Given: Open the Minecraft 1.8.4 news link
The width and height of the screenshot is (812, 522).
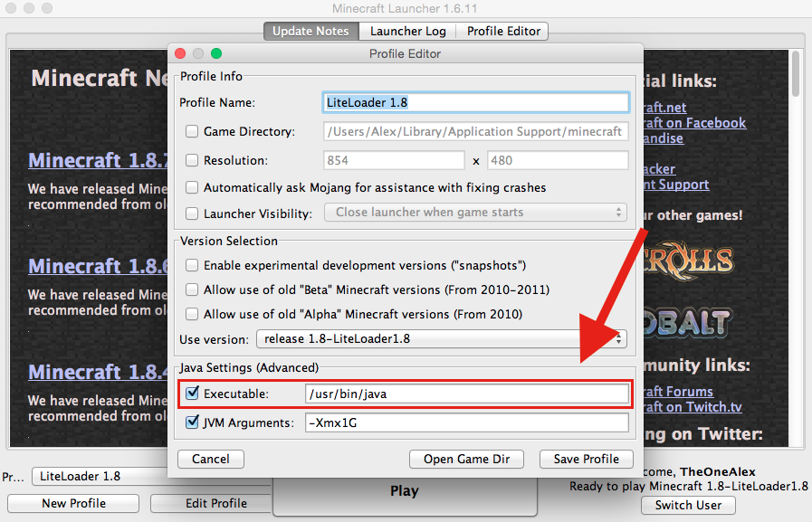Looking at the screenshot, I should coord(99,372).
